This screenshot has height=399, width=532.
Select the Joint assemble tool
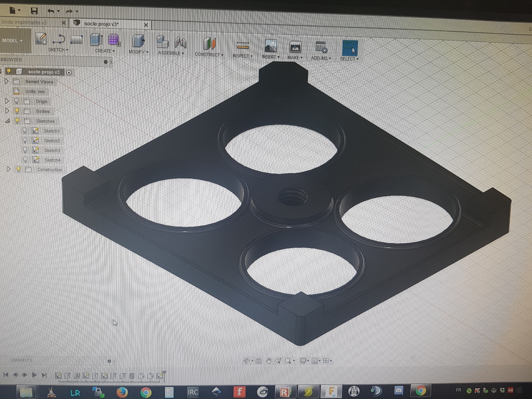[x=180, y=43]
